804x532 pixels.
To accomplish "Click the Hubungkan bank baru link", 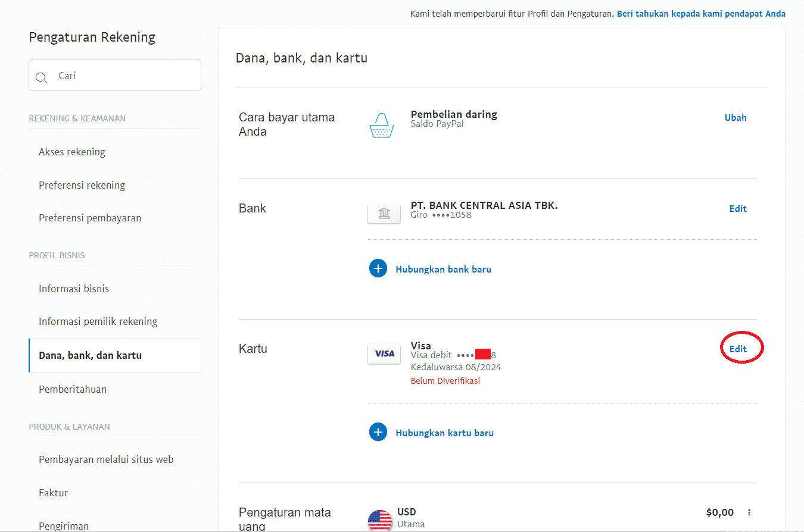I will pyautogui.click(x=443, y=270).
